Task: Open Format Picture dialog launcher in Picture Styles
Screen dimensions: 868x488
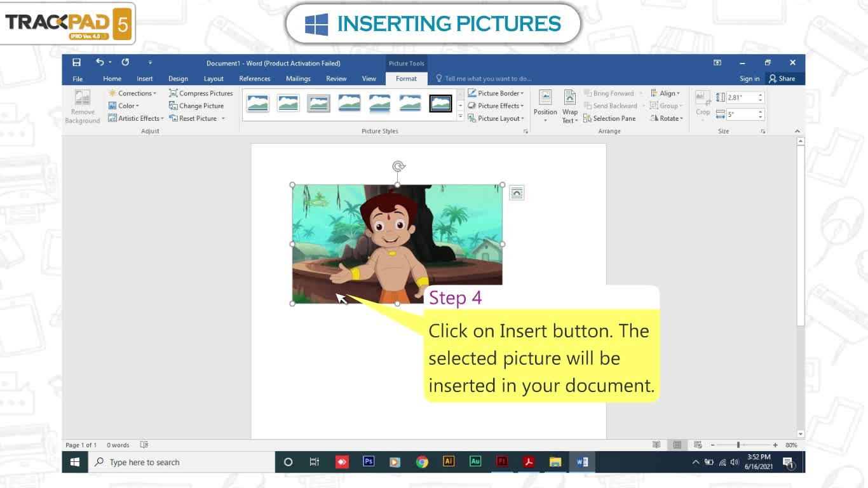Action: pos(526,131)
